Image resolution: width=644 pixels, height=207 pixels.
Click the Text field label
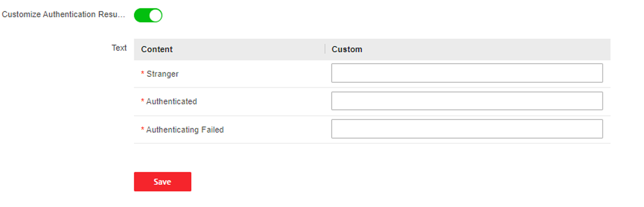[x=119, y=48]
